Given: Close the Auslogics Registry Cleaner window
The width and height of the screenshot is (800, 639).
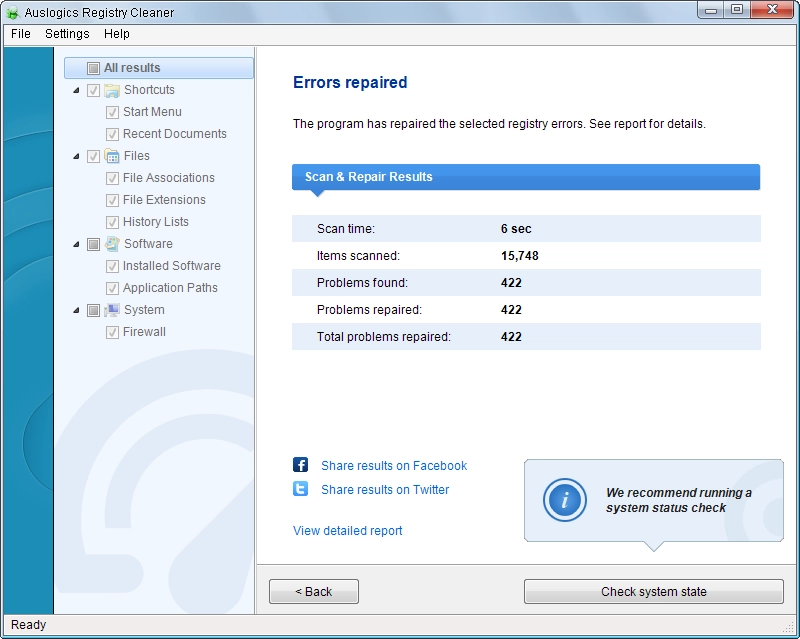Looking at the screenshot, I should pyautogui.click(x=773, y=10).
